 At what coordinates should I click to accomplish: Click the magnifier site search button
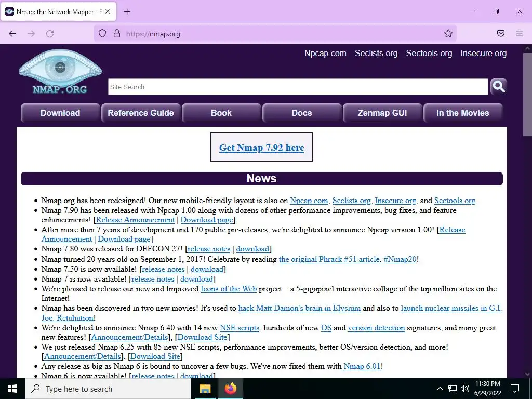(498, 87)
